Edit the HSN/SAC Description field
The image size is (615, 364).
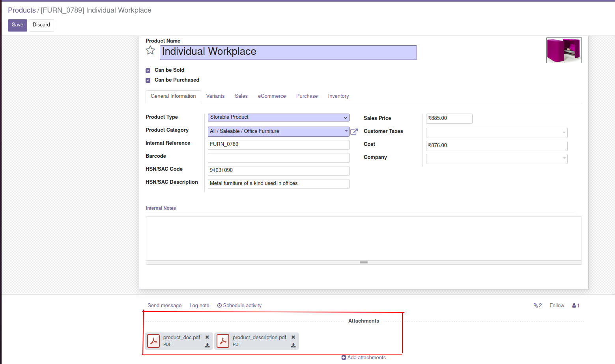[x=279, y=184]
